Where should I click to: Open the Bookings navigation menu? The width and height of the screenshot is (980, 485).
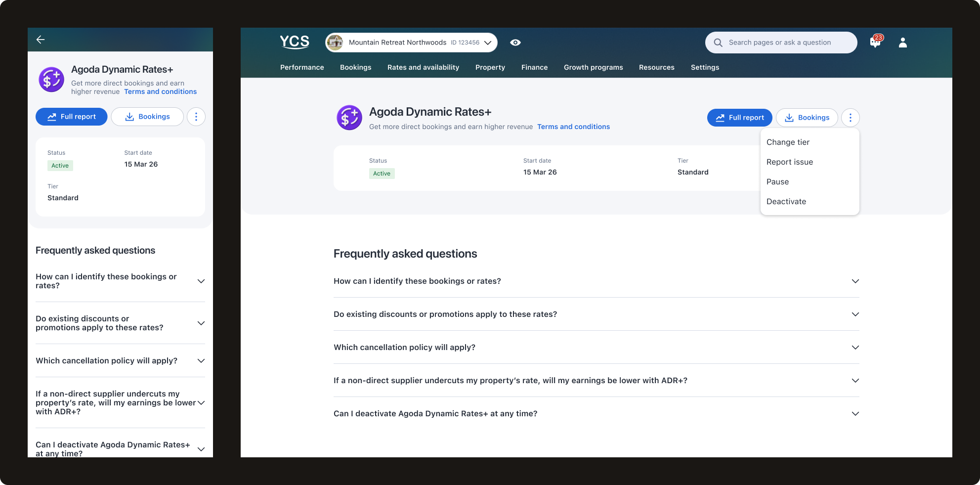tap(356, 67)
